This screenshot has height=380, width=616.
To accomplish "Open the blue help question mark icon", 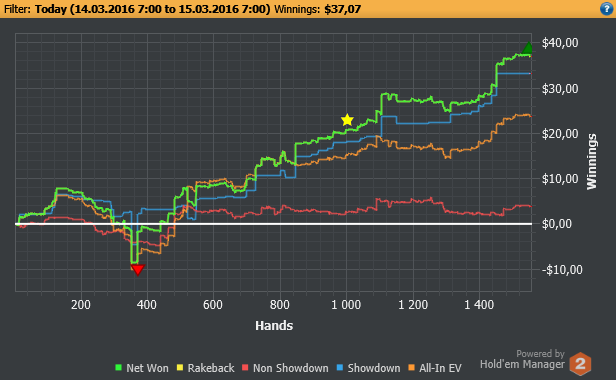I will 607,9.
